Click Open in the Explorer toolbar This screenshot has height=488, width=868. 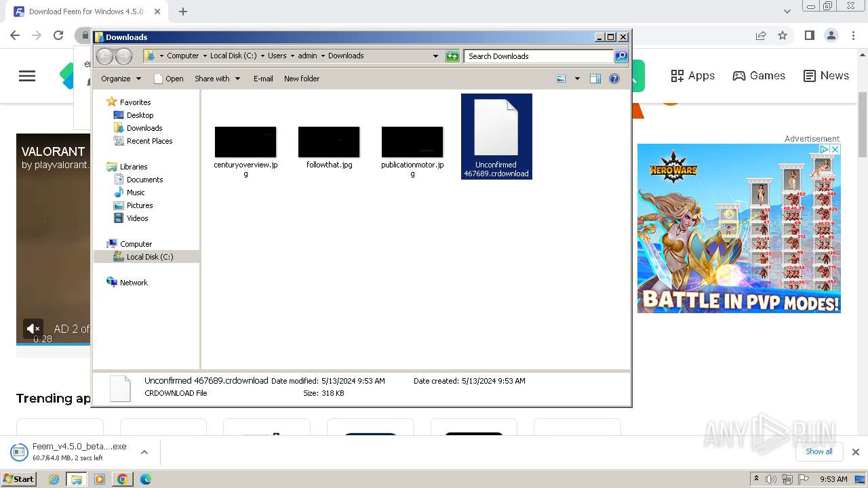click(169, 79)
